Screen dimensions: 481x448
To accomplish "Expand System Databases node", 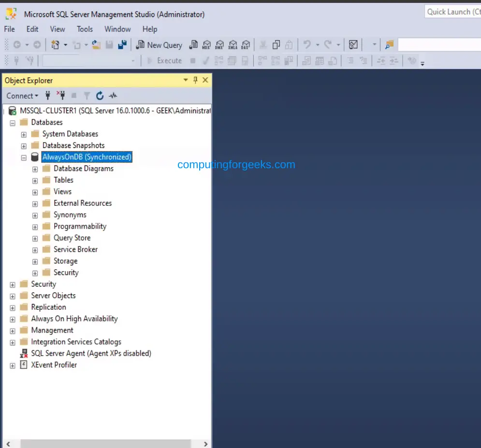I will click(24, 135).
